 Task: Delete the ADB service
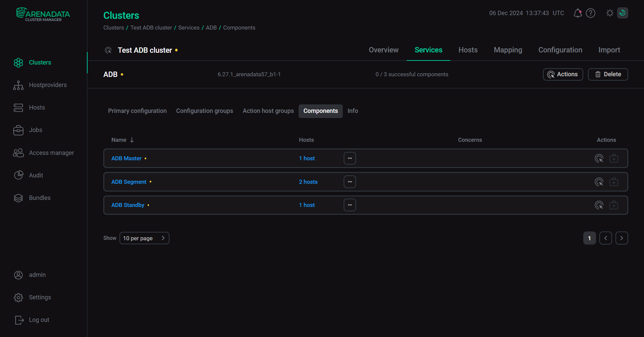coord(608,74)
